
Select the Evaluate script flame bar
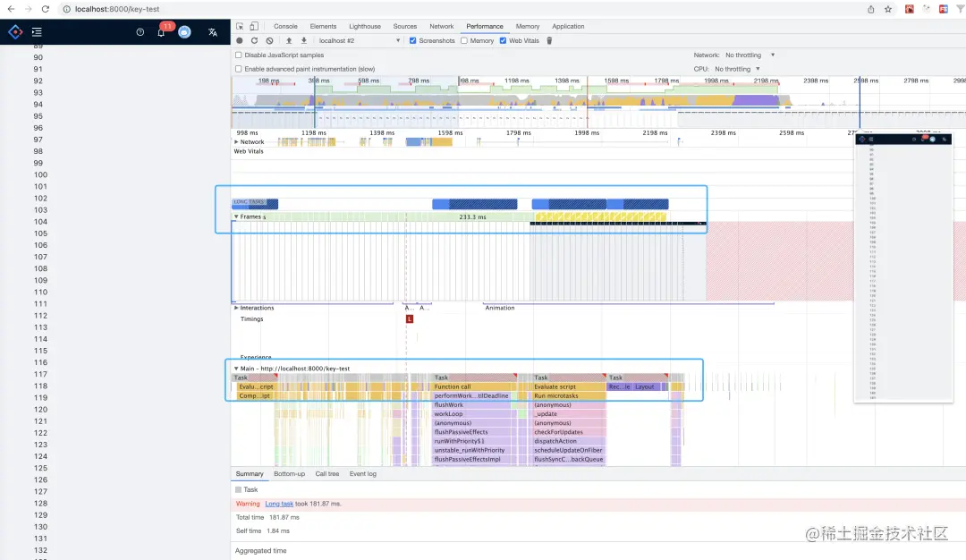pyautogui.click(x=569, y=386)
